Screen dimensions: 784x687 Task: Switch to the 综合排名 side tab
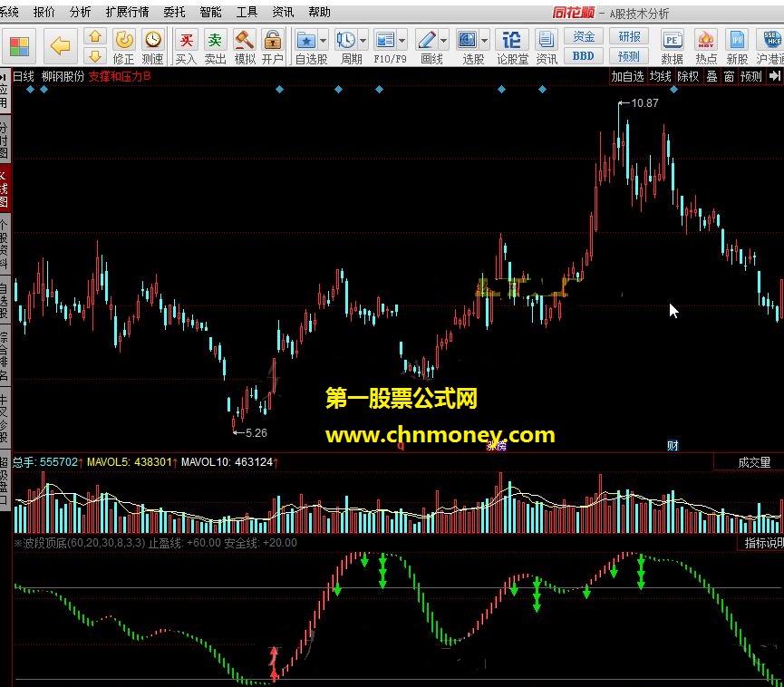pos(5,355)
